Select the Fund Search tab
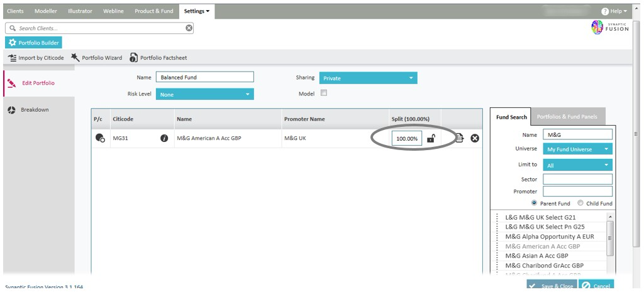The image size is (644, 292). tap(511, 117)
